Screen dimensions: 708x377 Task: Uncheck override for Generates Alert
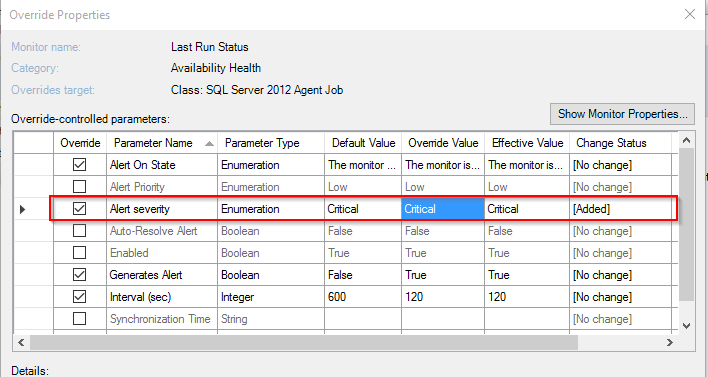79,275
